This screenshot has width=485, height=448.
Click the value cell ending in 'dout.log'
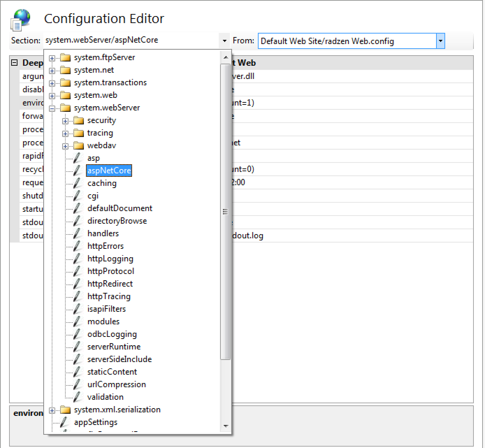click(352, 236)
